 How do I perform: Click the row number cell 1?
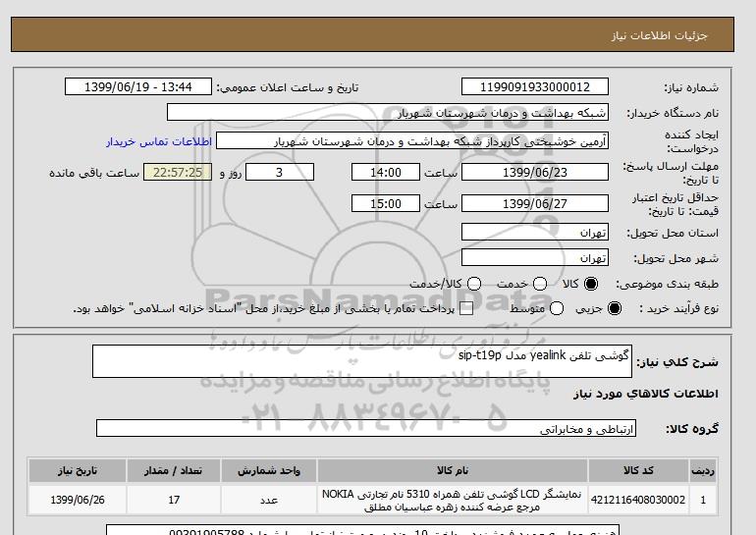point(703,500)
